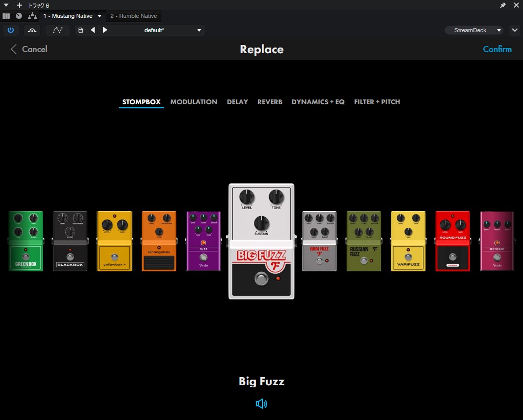Switch to the REVERB tab

[270, 102]
